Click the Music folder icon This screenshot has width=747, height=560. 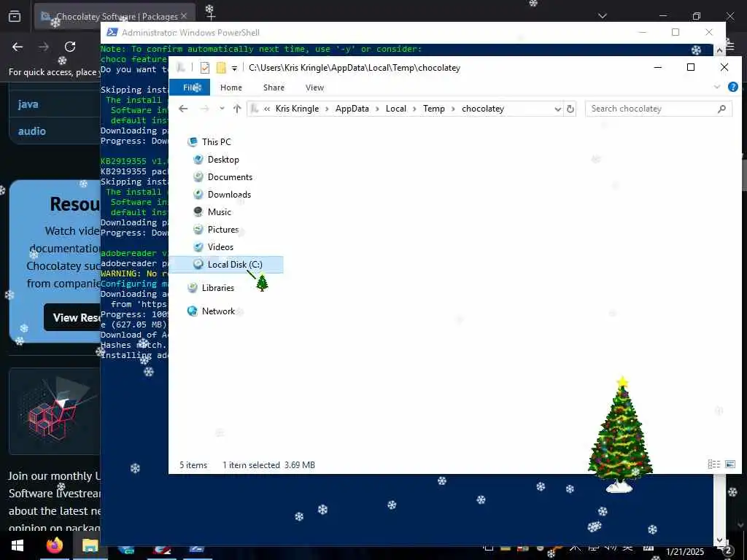(198, 212)
